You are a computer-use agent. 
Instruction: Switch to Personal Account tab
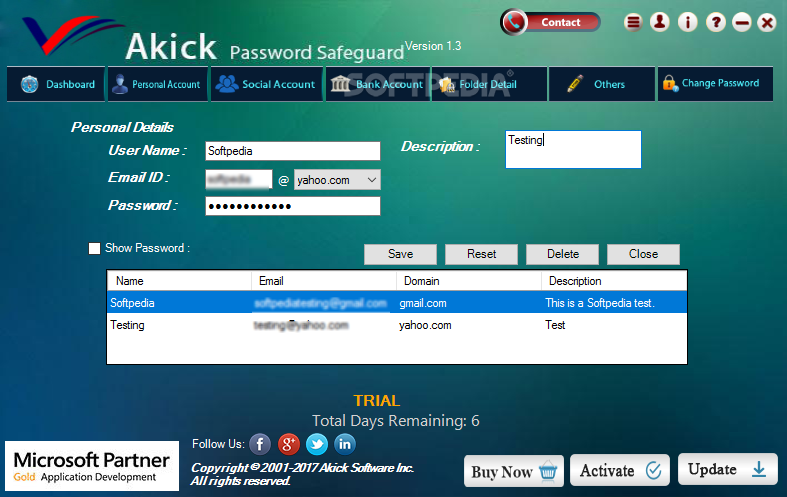158,84
